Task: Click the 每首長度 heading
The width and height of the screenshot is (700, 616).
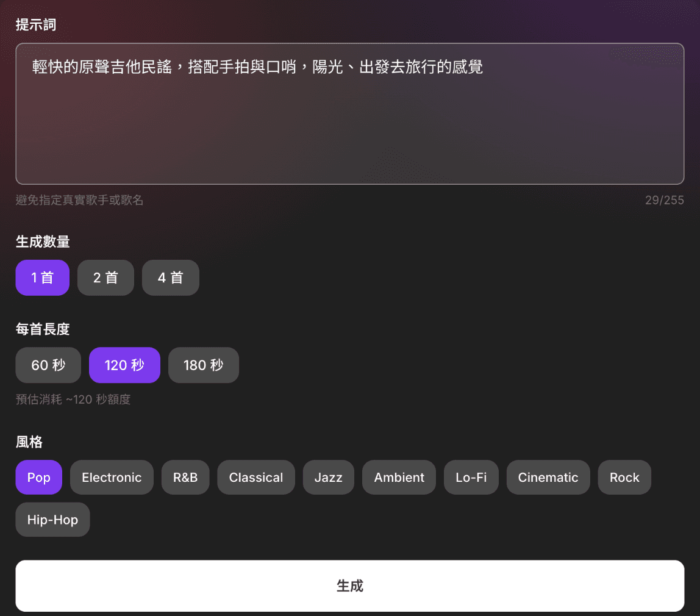Action: [x=43, y=329]
